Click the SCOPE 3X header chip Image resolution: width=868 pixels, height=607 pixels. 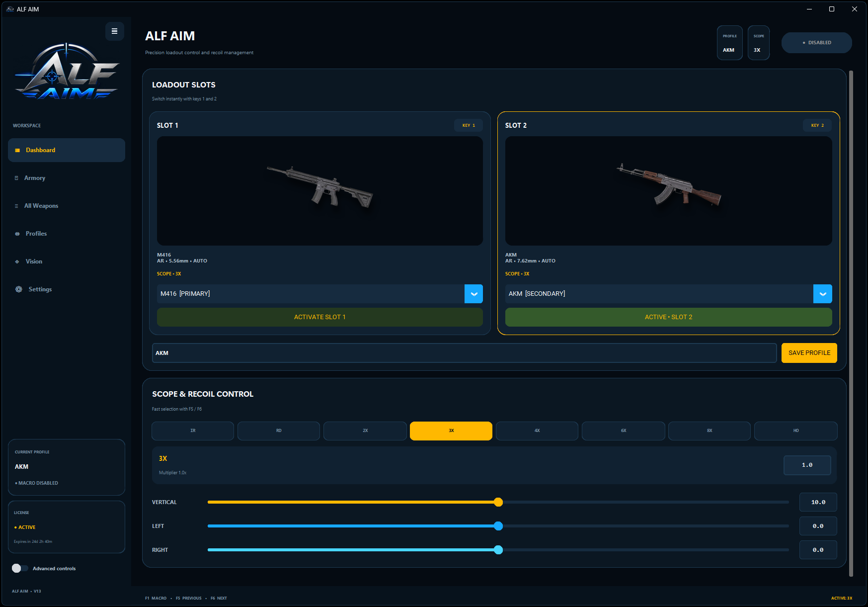(759, 43)
